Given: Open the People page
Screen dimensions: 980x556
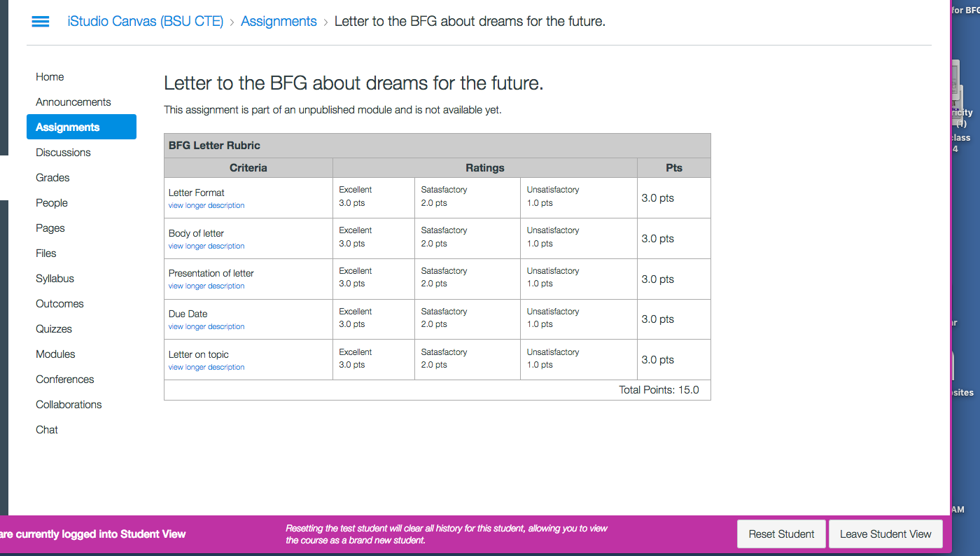Looking at the screenshot, I should point(52,203).
